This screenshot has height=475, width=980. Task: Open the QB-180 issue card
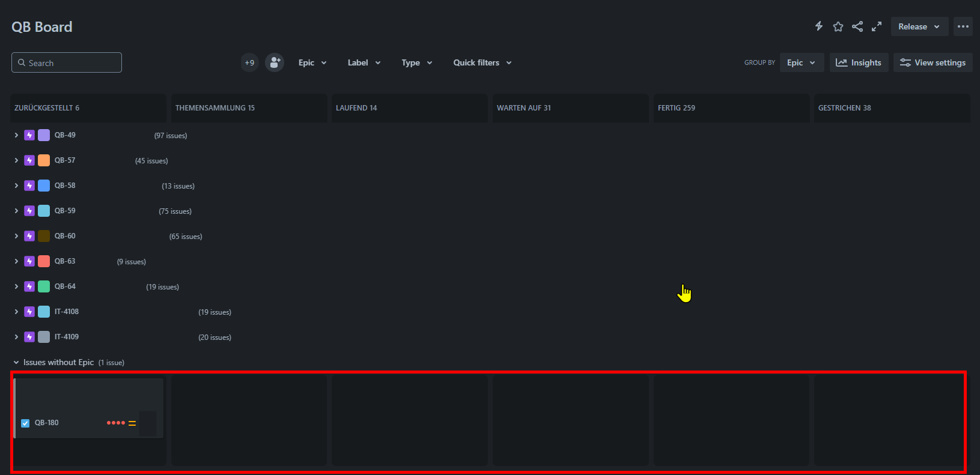pyautogui.click(x=89, y=408)
